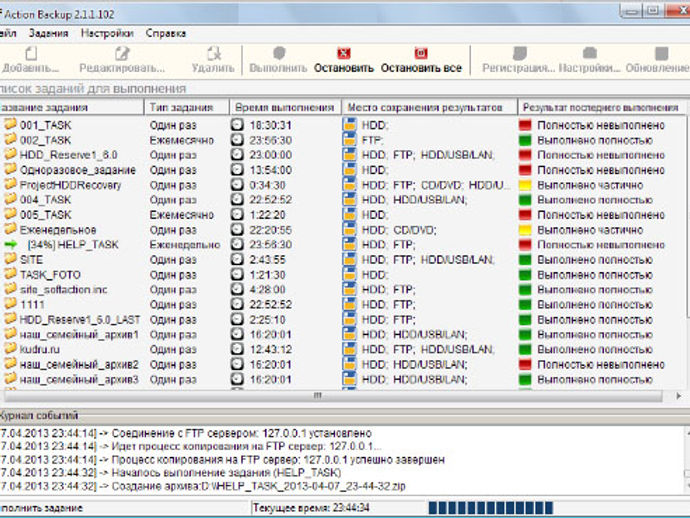Click the green arrow next to HELP_TASK
The height and width of the screenshot is (518, 690).
click(x=11, y=244)
